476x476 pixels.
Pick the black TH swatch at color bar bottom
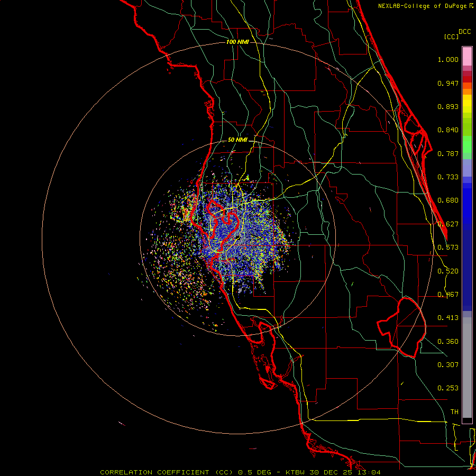[x=467, y=420]
